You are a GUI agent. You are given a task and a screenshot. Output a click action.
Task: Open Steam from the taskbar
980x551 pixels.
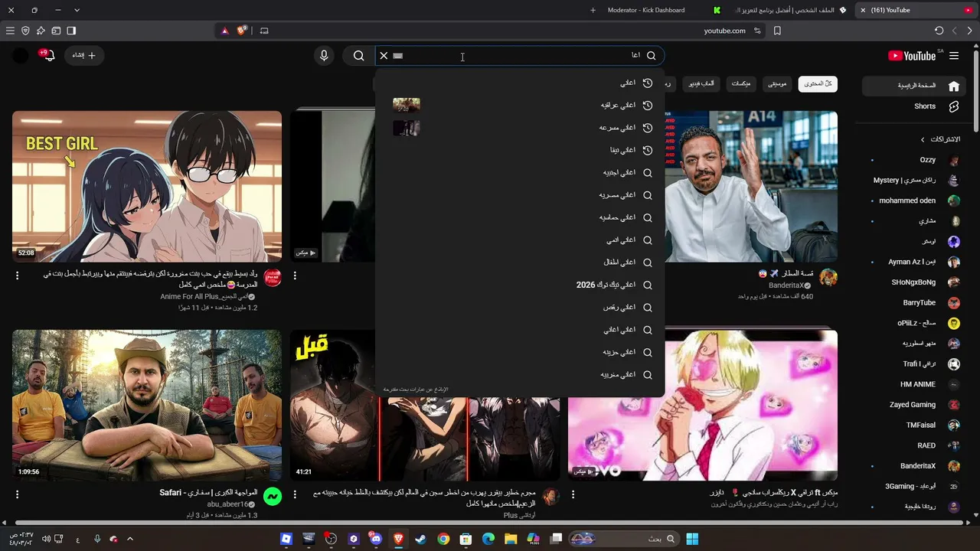[x=420, y=539]
